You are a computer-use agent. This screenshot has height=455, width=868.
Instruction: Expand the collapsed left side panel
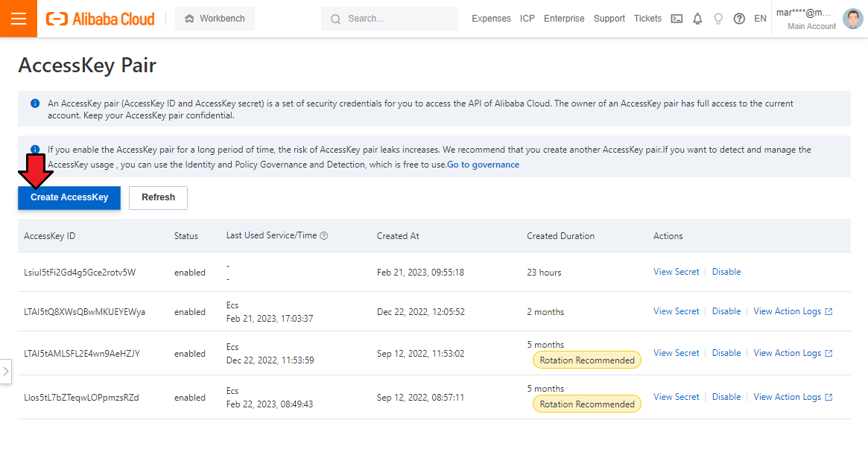6,371
